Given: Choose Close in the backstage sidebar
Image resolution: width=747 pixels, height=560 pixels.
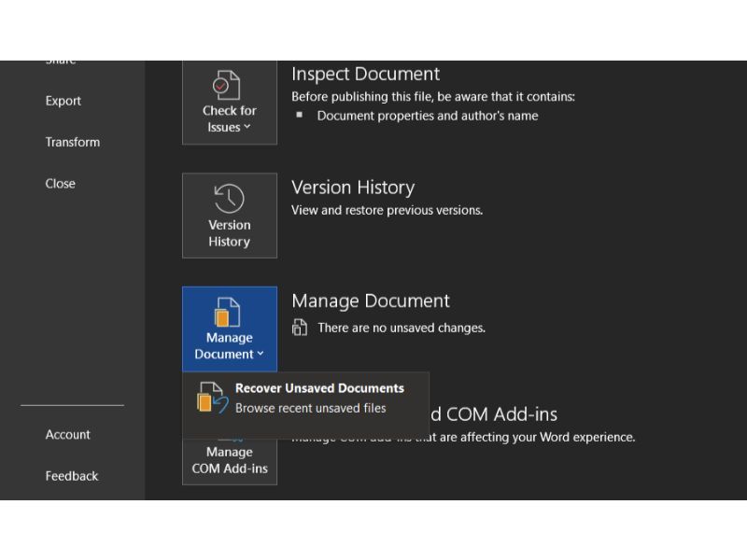Looking at the screenshot, I should click(61, 184).
